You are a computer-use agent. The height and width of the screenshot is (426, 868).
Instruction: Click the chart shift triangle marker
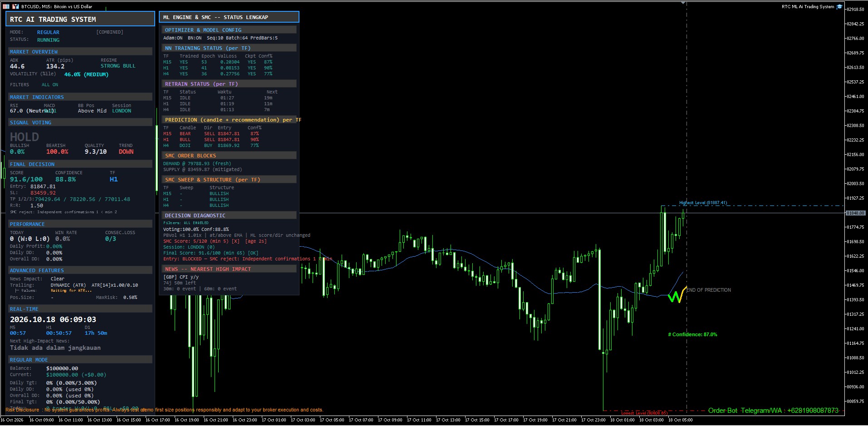[683, 3]
